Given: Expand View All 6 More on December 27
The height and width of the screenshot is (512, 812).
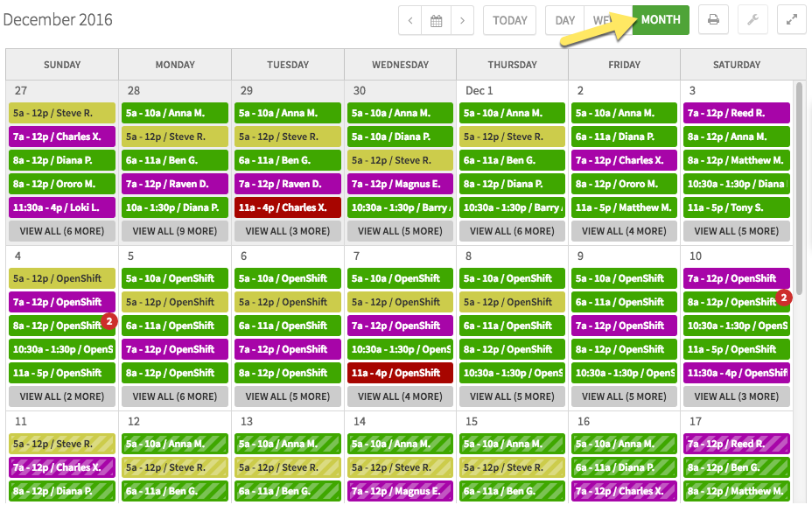Looking at the screenshot, I should [61, 230].
